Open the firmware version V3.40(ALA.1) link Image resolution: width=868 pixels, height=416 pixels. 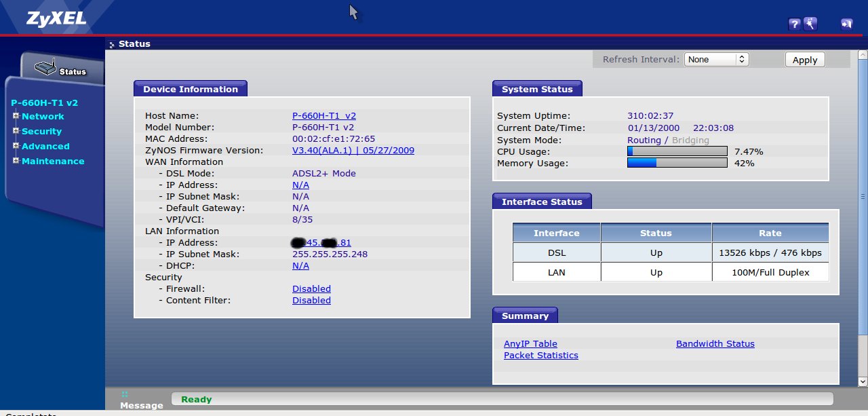tap(353, 151)
